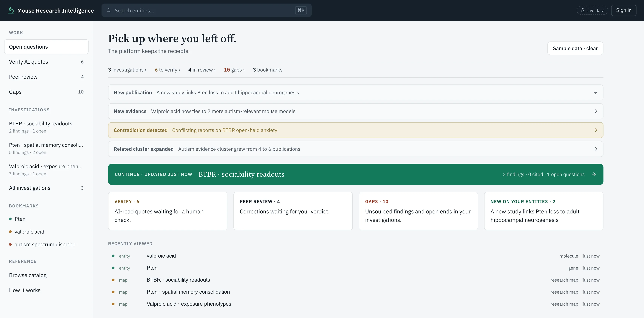Click dot next to Valproic acid exposure map

pyautogui.click(x=113, y=304)
